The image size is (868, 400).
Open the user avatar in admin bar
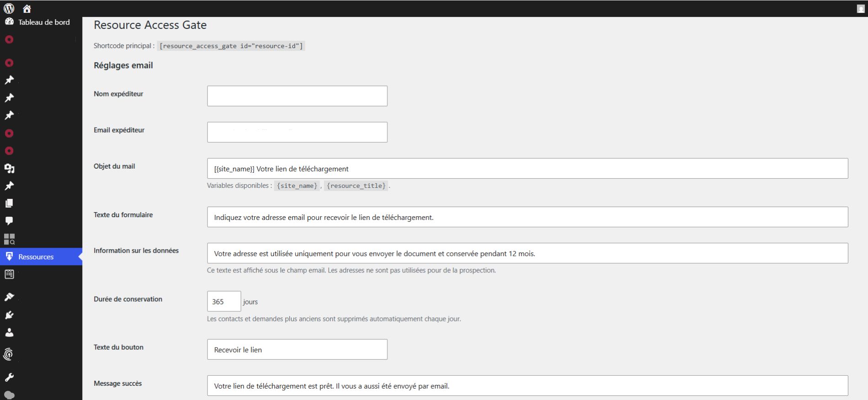point(861,9)
